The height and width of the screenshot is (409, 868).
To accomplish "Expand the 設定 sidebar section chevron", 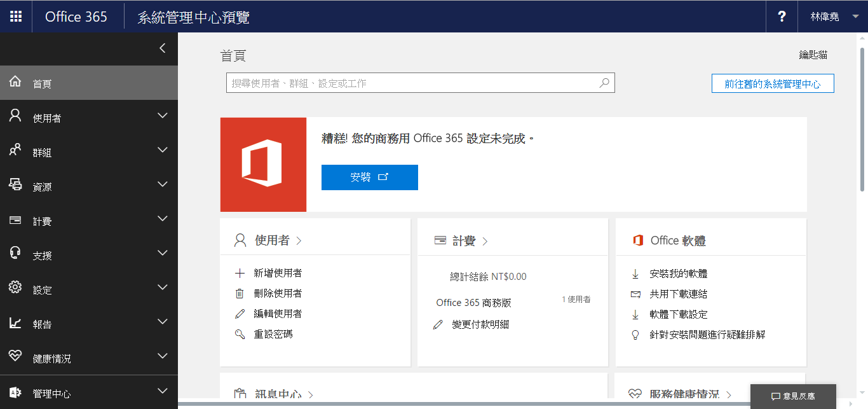I will click(163, 288).
